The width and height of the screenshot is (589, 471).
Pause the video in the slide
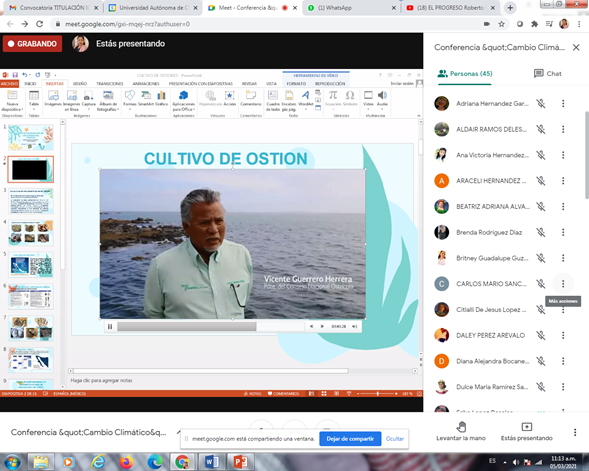coord(110,326)
